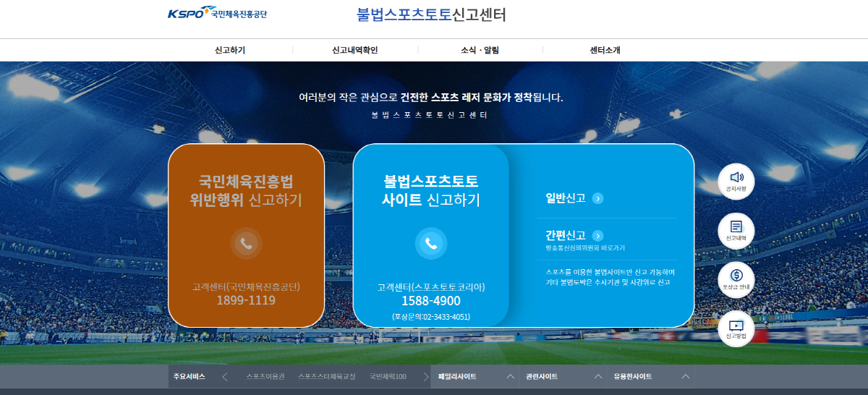The image size is (868, 395).
Task: Open the 스포츠이용권 service link
Action: [x=265, y=377]
